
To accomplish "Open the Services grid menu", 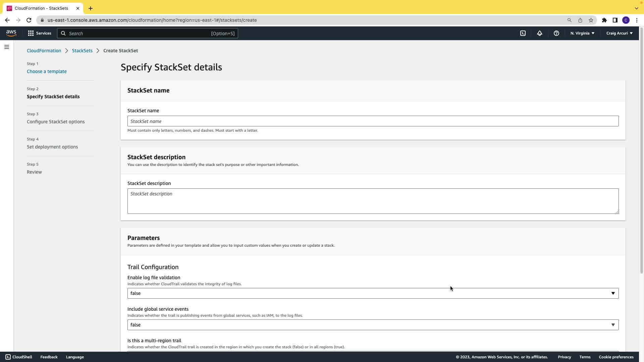I will [39, 33].
